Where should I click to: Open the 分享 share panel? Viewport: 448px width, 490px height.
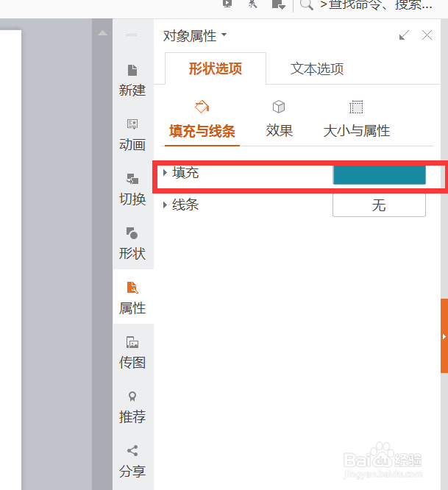(132, 461)
